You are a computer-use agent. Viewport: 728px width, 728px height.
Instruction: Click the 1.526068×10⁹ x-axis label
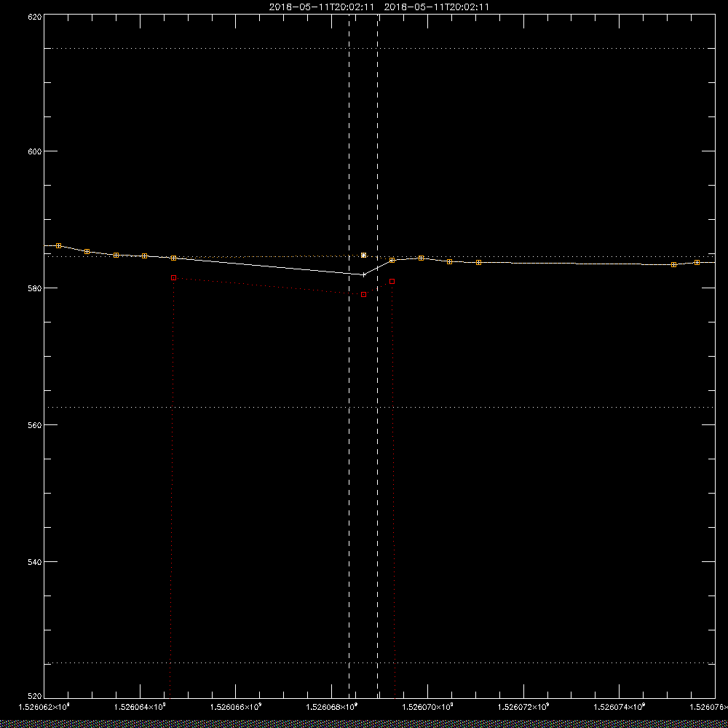click(332, 707)
